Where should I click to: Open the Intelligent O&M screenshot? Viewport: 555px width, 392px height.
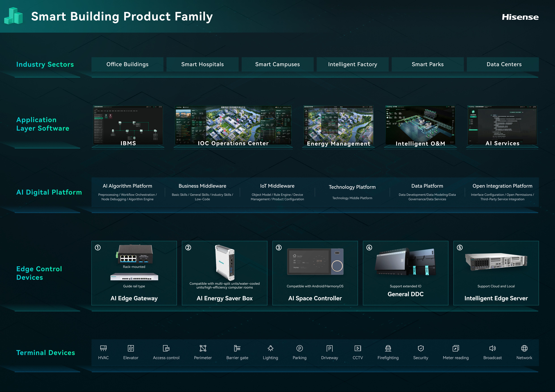click(420, 125)
